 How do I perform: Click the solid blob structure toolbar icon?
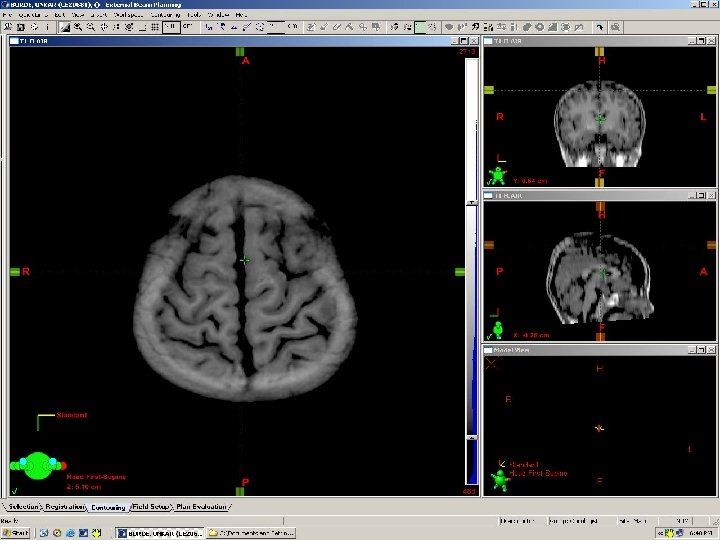pos(527,27)
